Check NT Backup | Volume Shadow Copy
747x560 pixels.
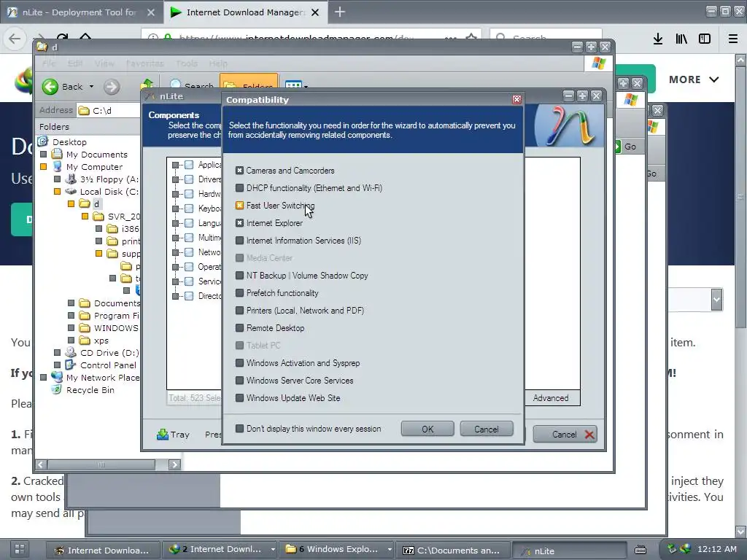239,275
